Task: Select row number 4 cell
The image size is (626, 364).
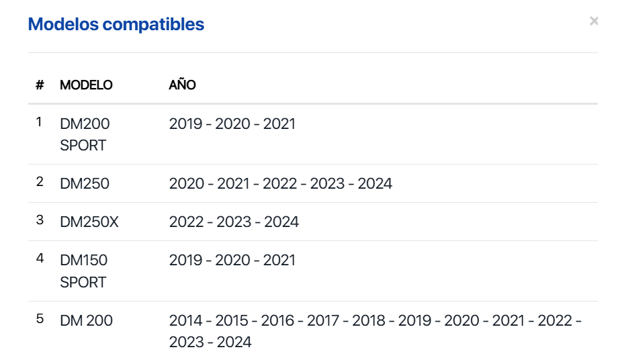Action: 40,259
